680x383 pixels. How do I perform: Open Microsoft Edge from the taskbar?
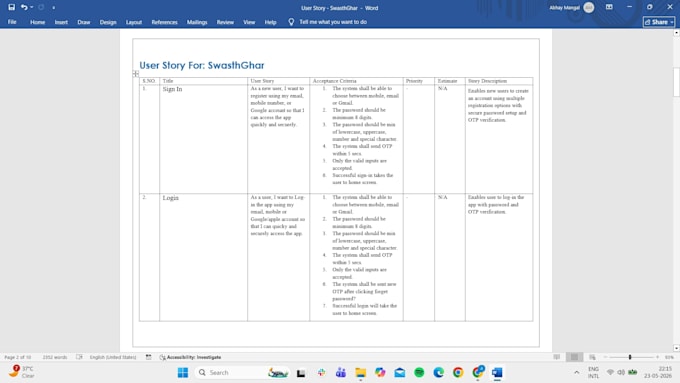pyautogui.click(x=438, y=373)
